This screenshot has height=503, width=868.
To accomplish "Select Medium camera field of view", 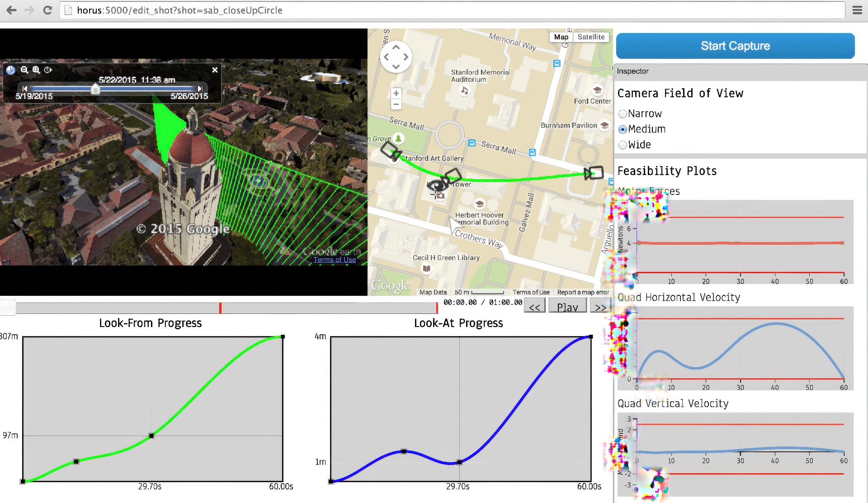I will pos(623,129).
